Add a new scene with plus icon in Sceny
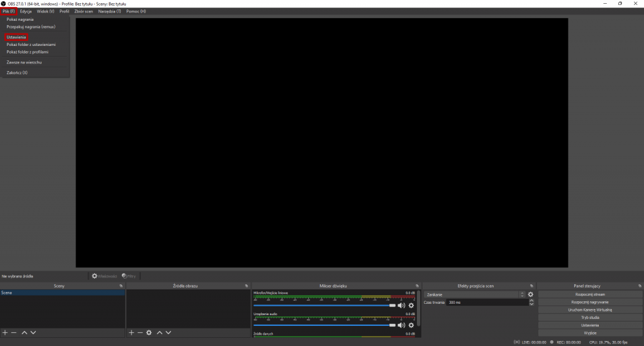 [x=5, y=332]
